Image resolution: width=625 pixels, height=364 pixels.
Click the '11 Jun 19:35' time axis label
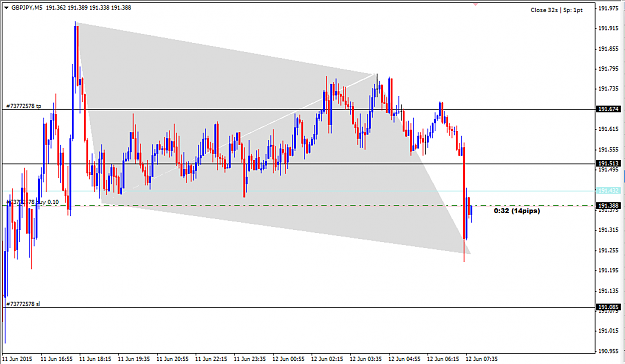tap(134, 359)
